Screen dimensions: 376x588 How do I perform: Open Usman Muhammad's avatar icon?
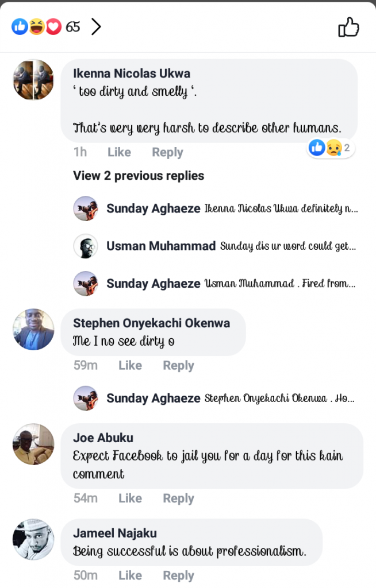[x=86, y=246]
